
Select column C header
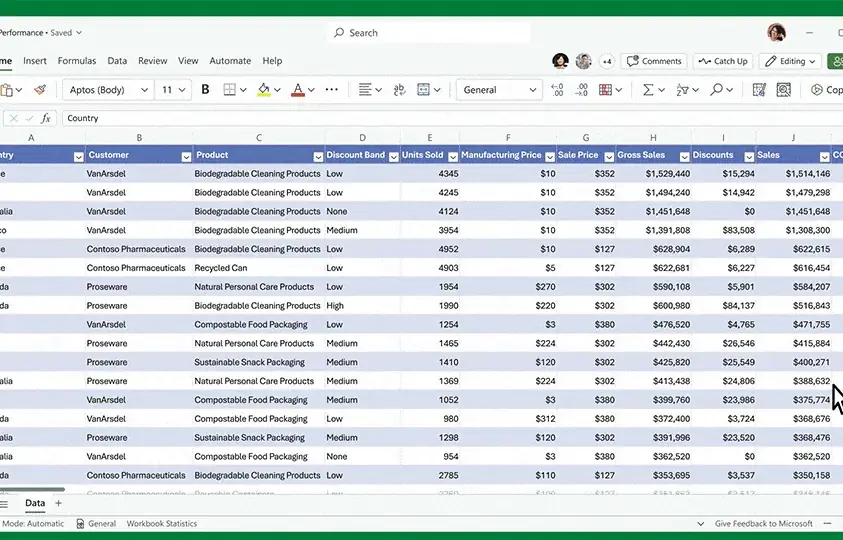click(x=259, y=138)
